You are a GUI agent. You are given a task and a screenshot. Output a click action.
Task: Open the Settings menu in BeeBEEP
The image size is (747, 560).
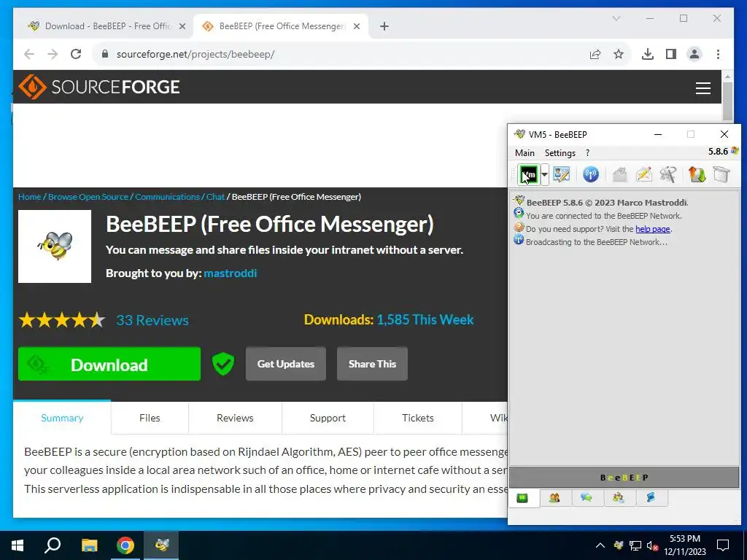(x=560, y=153)
